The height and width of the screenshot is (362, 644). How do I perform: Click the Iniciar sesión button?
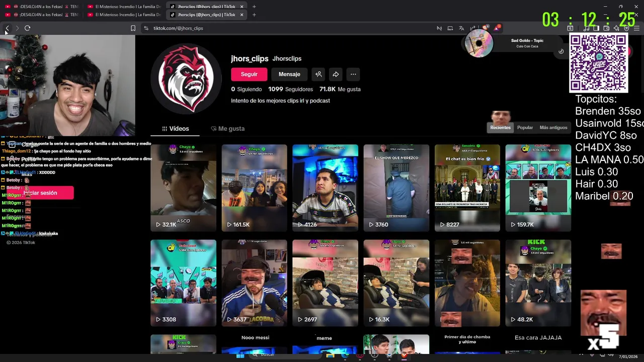(x=40, y=193)
